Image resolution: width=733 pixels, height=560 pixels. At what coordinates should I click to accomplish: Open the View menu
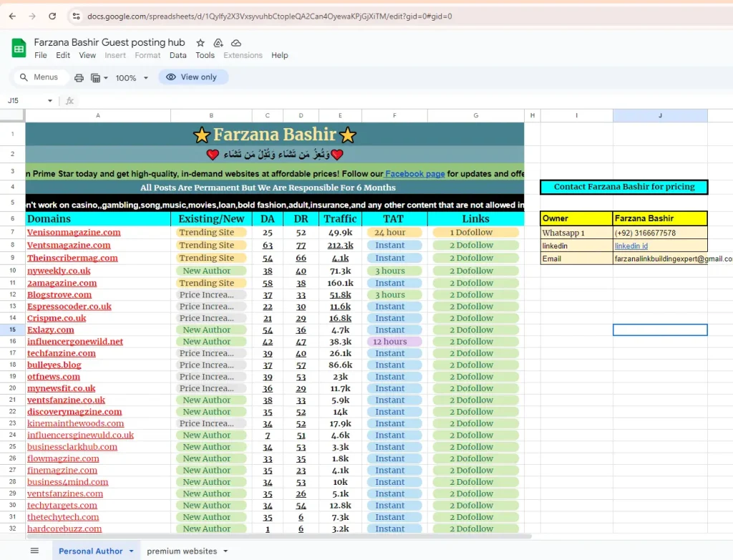click(x=87, y=55)
